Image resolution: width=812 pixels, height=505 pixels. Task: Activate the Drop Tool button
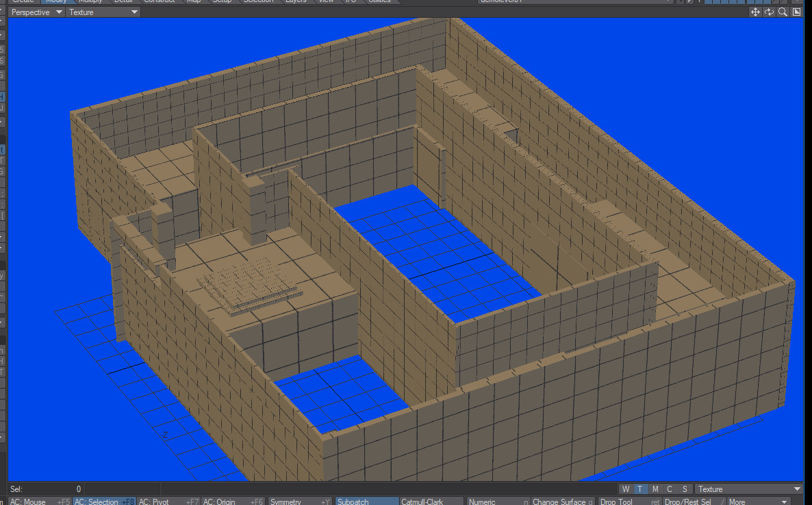630,502
